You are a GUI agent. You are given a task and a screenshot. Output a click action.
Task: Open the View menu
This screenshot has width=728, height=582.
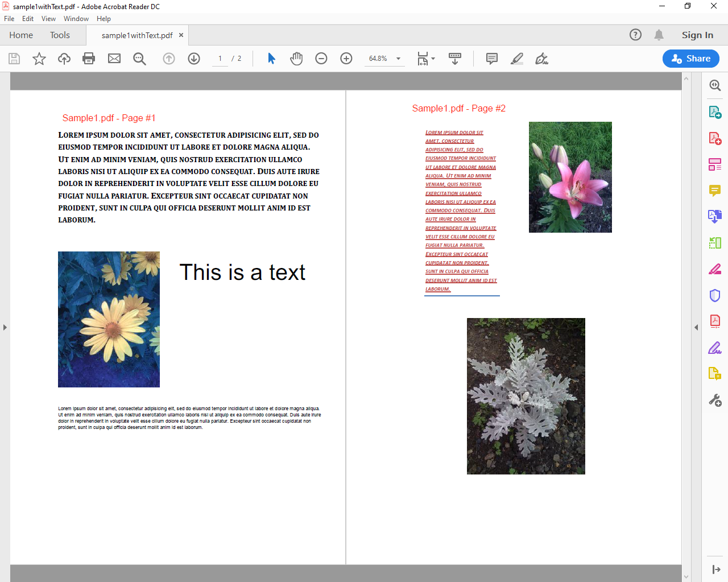48,18
